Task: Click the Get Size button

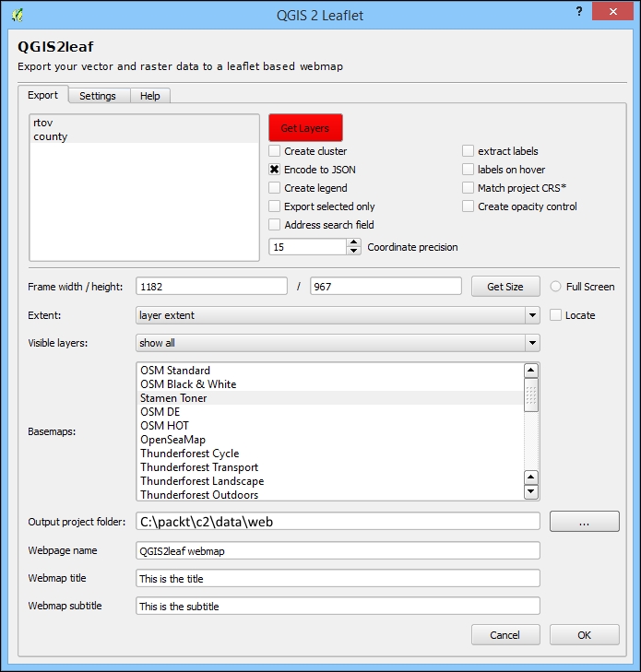Action: 505,287
